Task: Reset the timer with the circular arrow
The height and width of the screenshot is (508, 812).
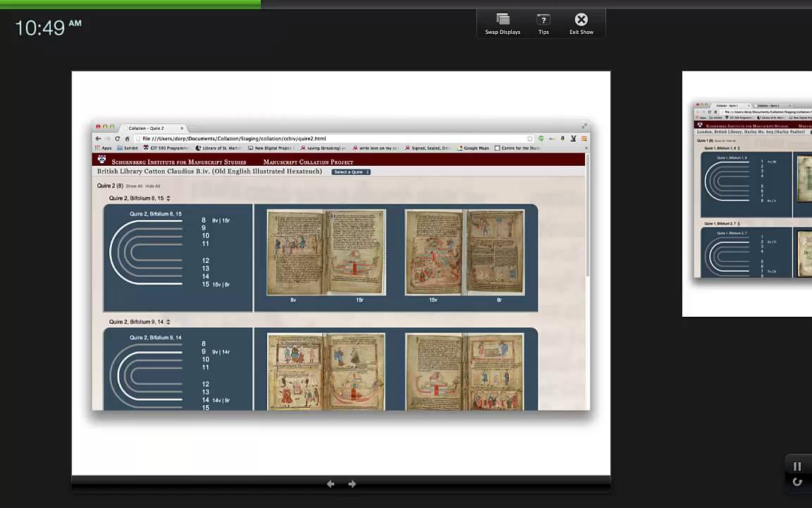Action: coord(797,483)
